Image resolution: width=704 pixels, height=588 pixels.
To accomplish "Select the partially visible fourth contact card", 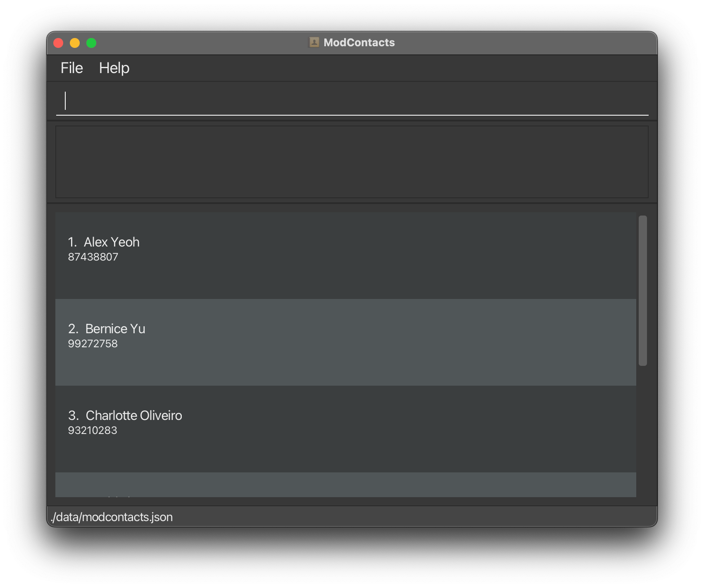I will coord(345,486).
